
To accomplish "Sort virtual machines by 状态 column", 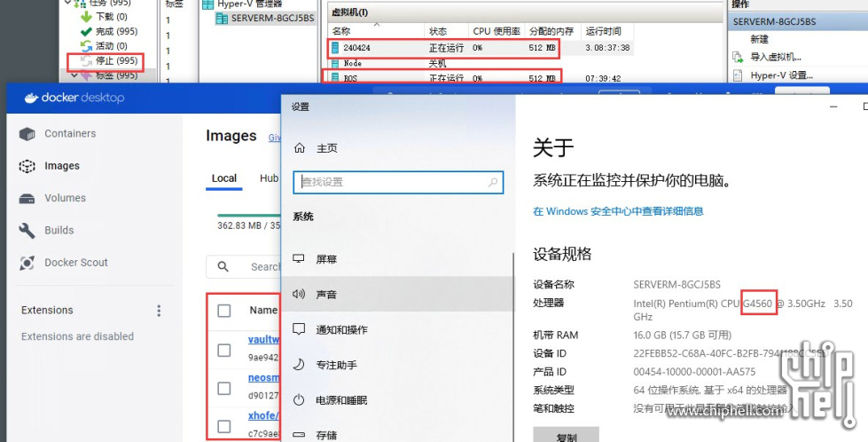I will click(446, 31).
